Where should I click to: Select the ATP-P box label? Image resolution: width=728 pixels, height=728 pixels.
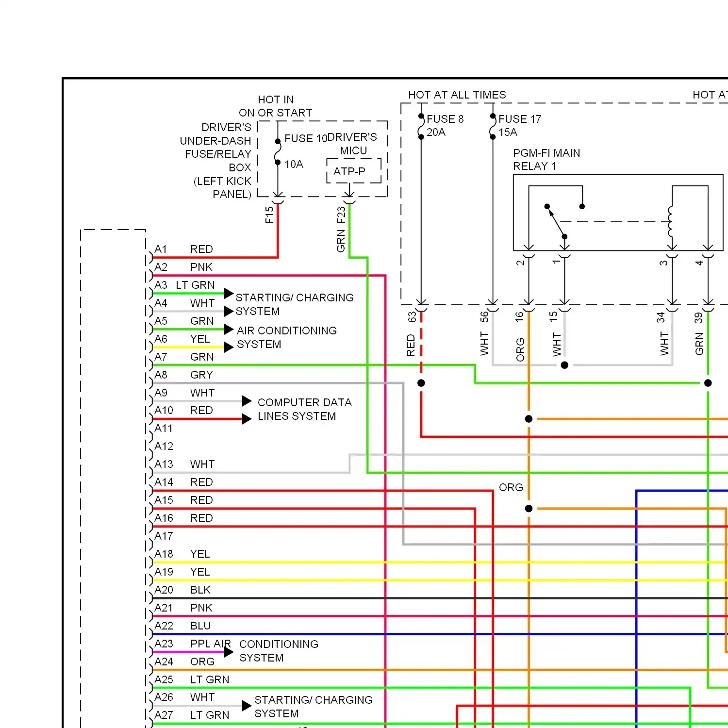pos(349,171)
